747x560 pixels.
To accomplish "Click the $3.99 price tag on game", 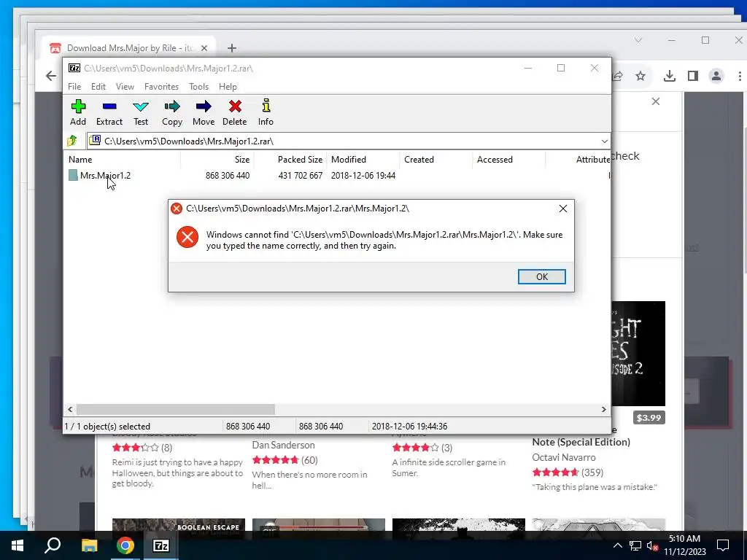I will (649, 418).
